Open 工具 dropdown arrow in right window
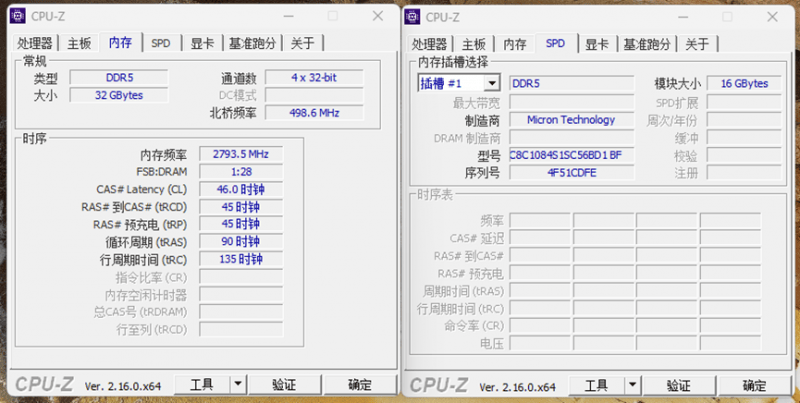The width and height of the screenshot is (800, 403). (x=631, y=385)
